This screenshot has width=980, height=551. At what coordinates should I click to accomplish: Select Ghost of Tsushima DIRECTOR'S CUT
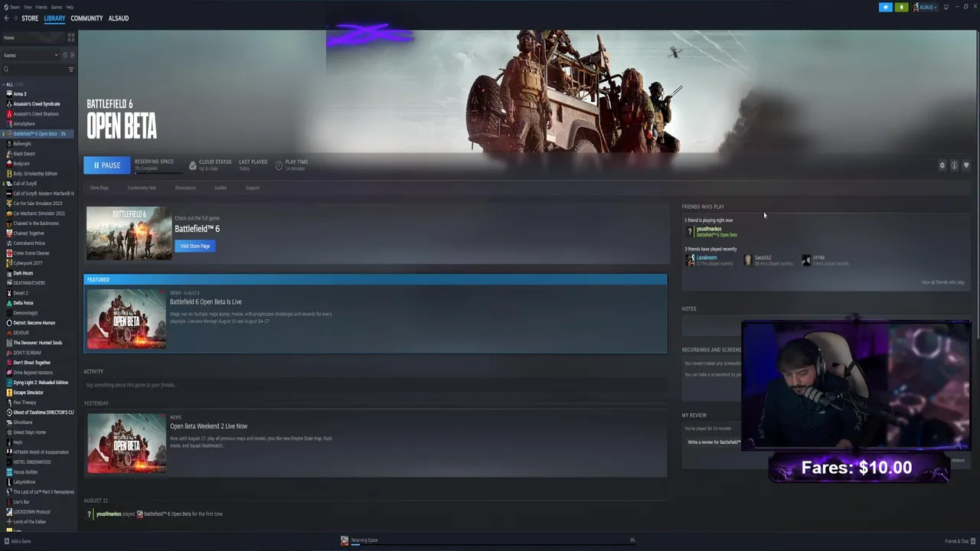[x=44, y=412]
